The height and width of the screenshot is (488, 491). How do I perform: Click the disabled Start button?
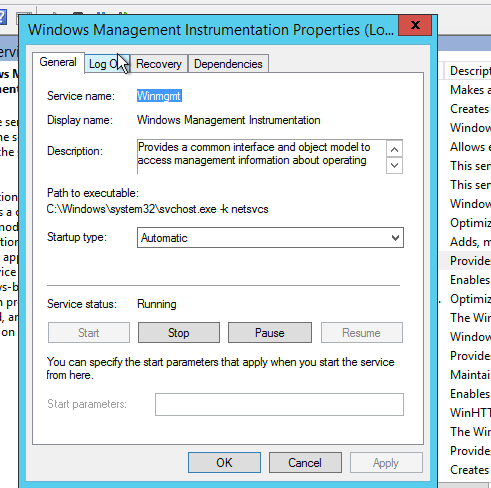(x=89, y=332)
